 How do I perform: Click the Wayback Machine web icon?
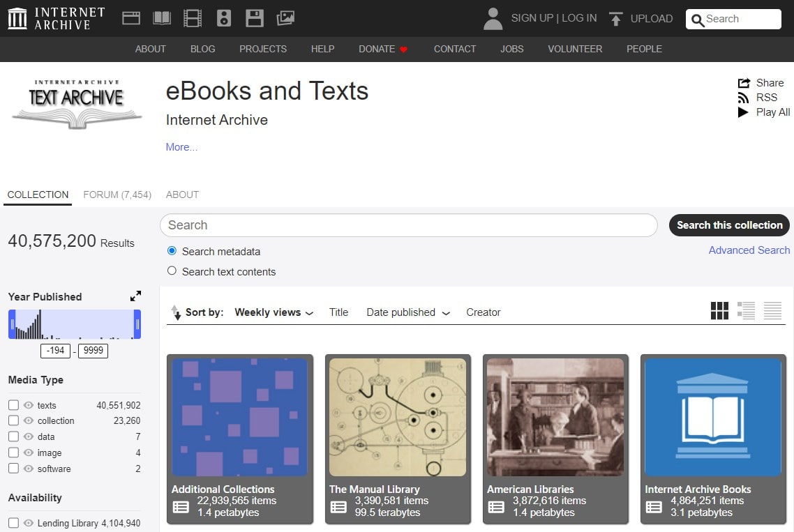131,18
